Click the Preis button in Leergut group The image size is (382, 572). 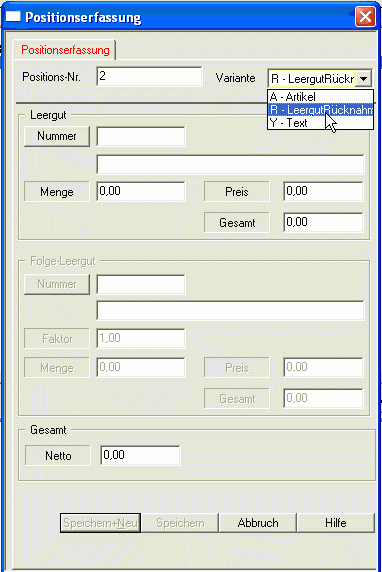pyautogui.click(x=237, y=192)
